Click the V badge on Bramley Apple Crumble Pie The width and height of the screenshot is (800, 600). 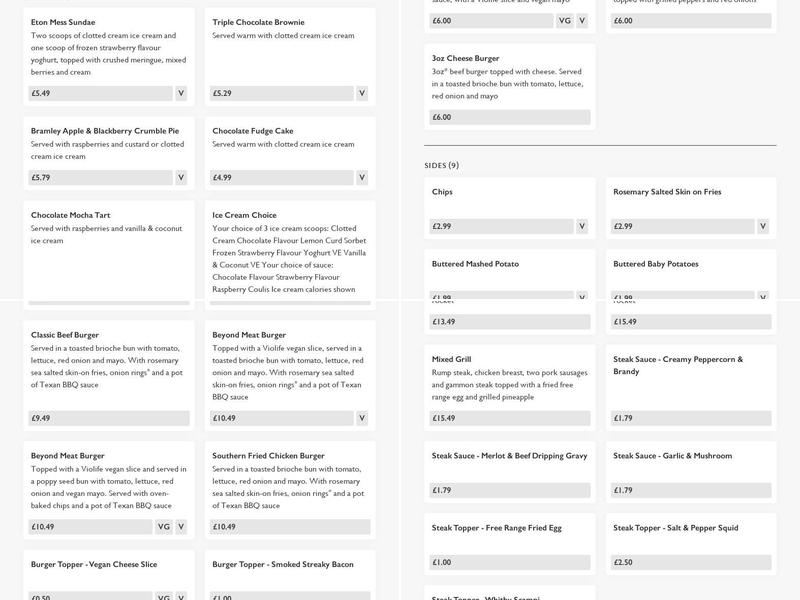click(181, 178)
